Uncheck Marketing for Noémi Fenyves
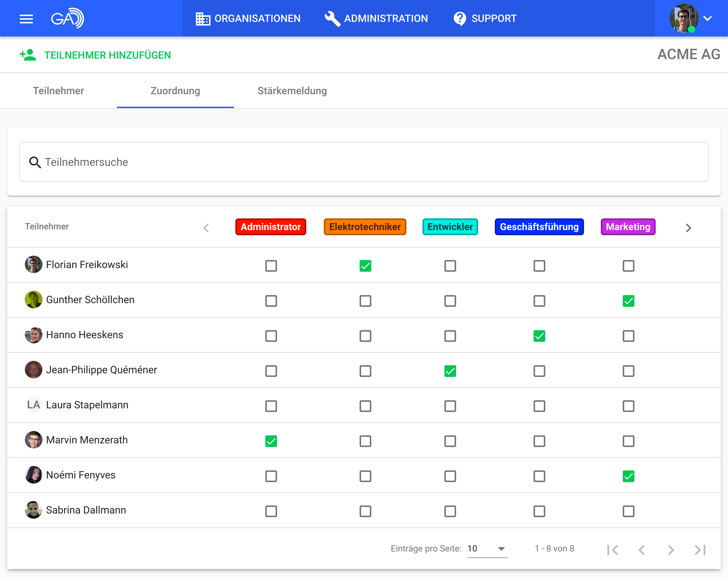The width and height of the screenshot is (728, 579). click(x=628, y=476)
